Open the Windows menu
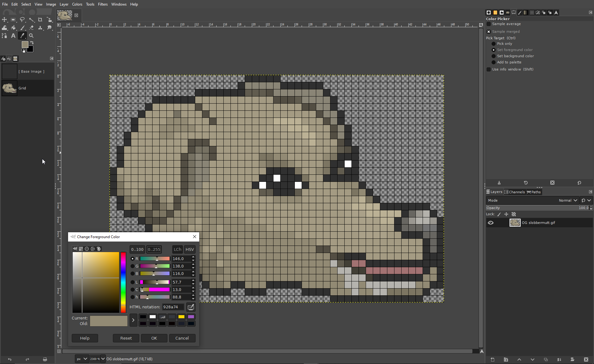Screen dimensions: 594x364 coord(119,4)
